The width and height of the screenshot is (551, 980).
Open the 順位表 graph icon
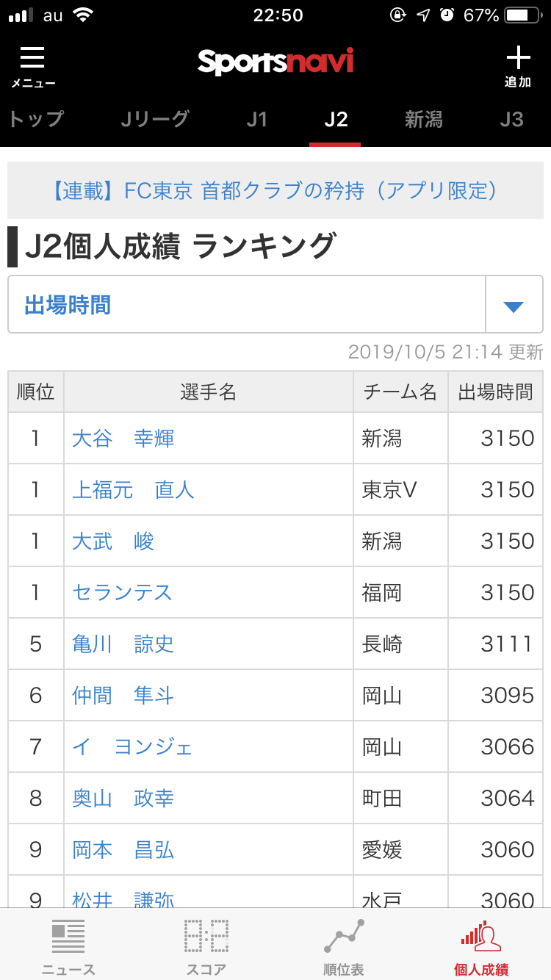point(344,936)
